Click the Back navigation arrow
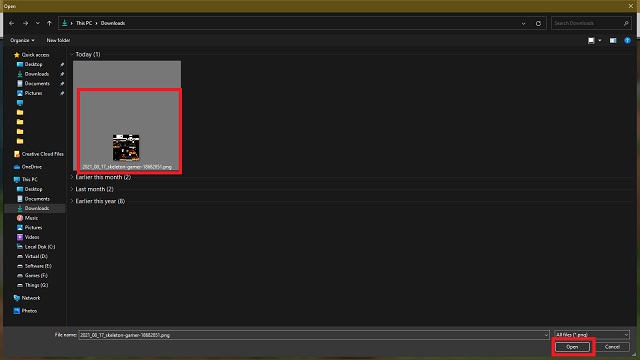Image resolution: width=640 pixels, height=360 pixels. [11, 23]
